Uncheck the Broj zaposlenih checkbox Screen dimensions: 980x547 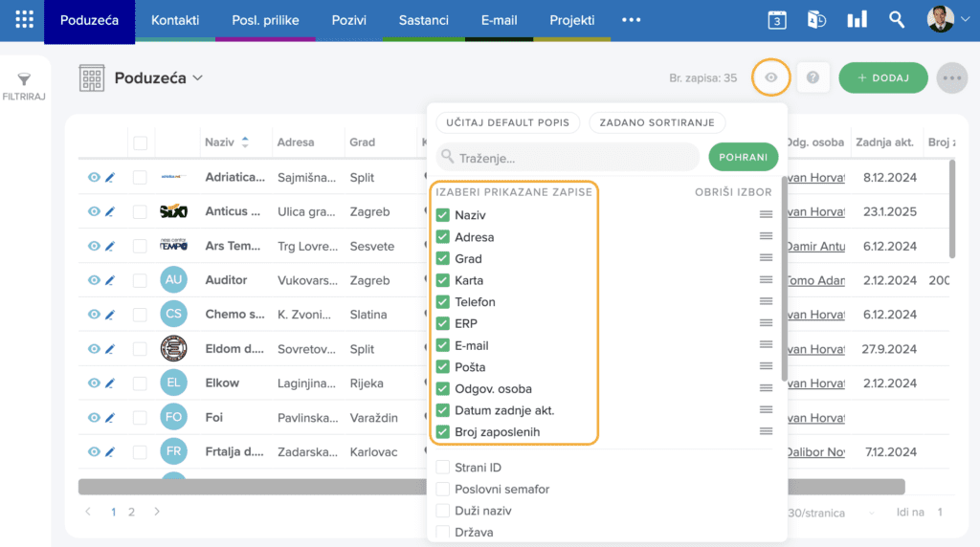[443, 432]
